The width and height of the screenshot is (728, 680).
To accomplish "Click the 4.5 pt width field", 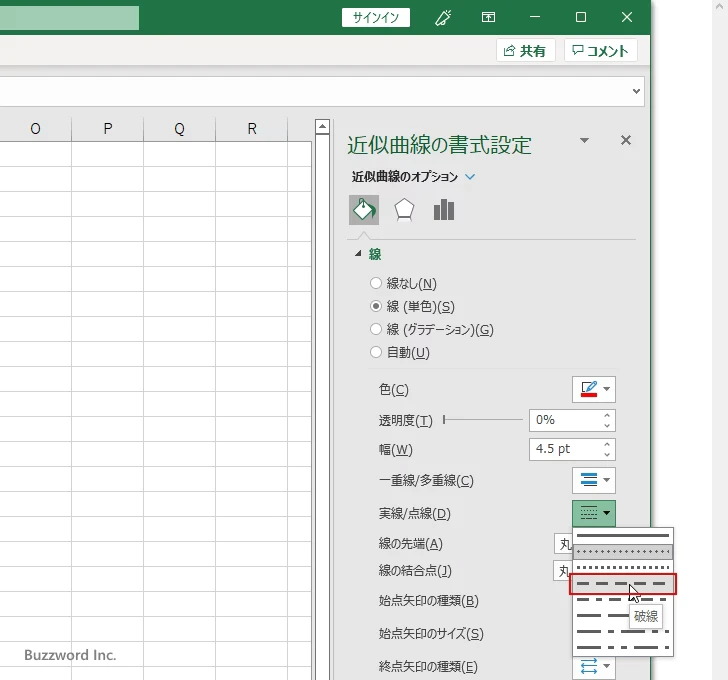I will (x=565, y=449).
